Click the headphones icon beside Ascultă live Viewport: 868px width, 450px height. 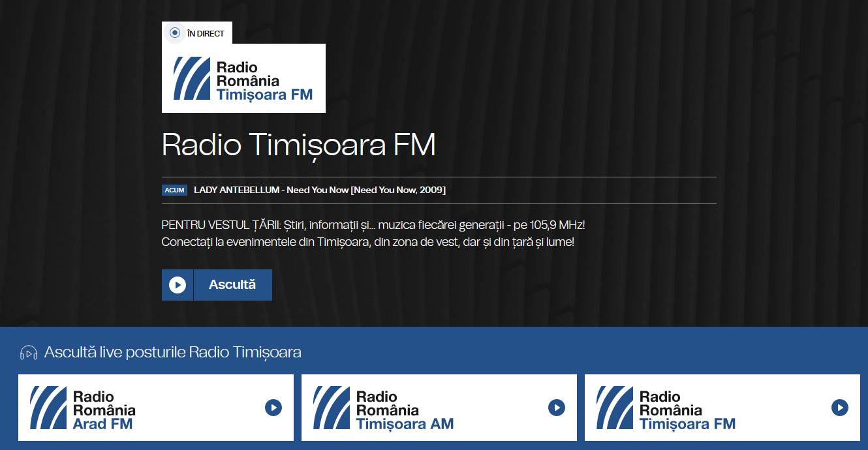click(29, 353)
